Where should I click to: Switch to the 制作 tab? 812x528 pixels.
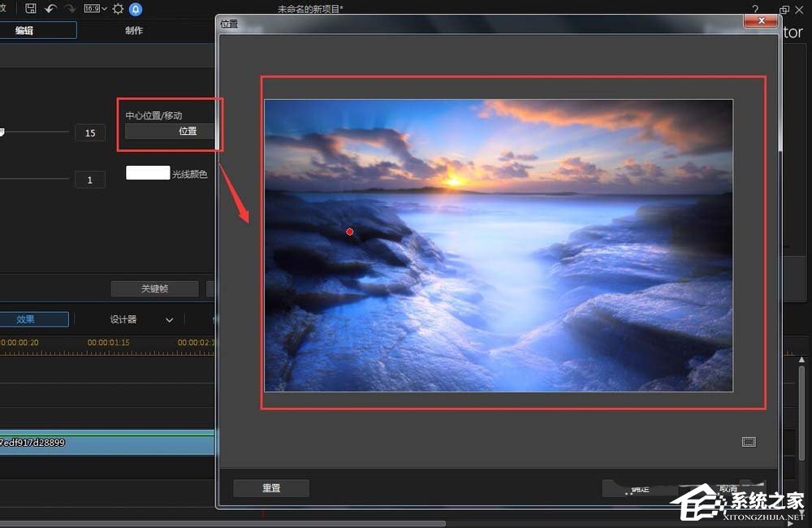tap(134, 30)
